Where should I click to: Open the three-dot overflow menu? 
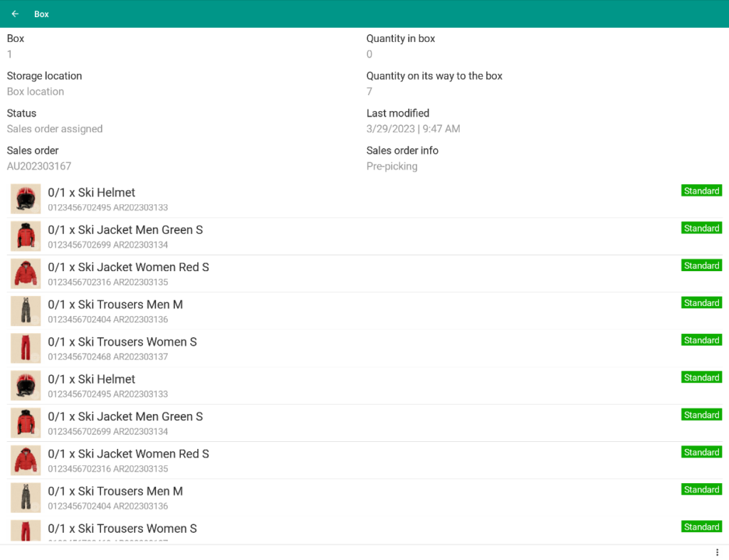click(717, 552)
